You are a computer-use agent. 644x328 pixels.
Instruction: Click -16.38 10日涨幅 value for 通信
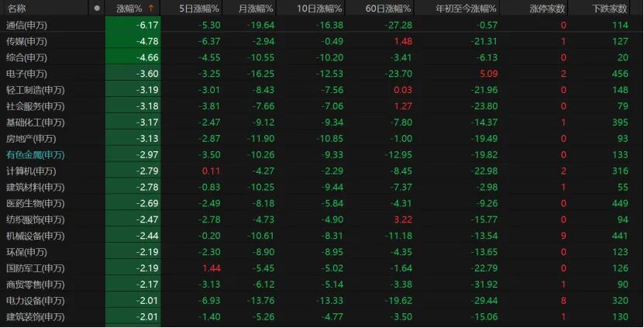pos(330,26)
